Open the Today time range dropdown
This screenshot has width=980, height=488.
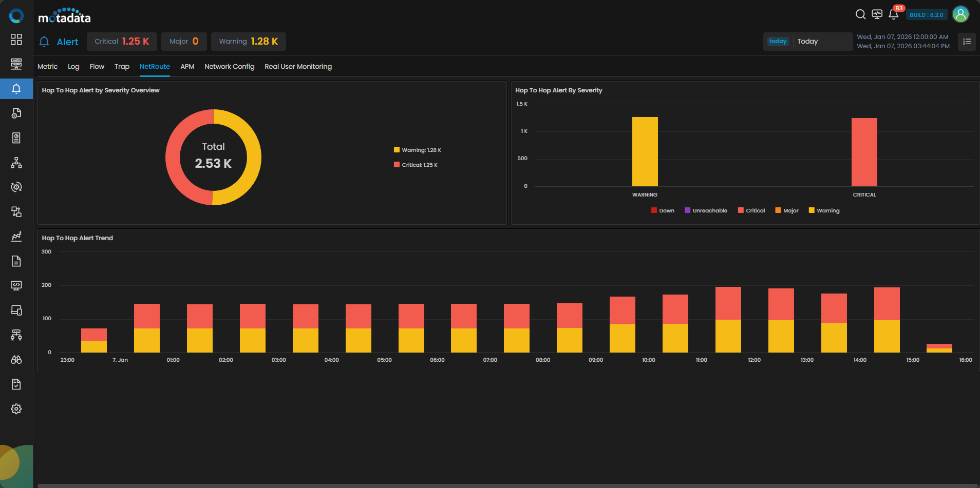coord(807,42)
